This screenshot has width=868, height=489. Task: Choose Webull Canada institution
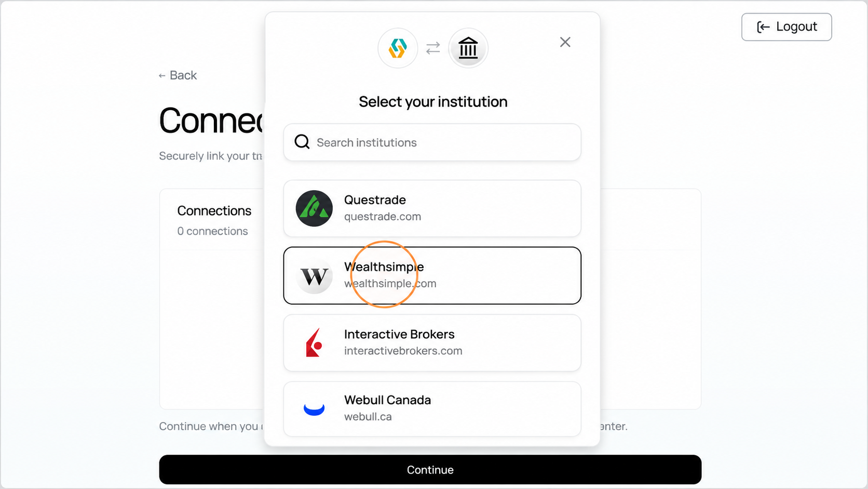tap(432, 409)
